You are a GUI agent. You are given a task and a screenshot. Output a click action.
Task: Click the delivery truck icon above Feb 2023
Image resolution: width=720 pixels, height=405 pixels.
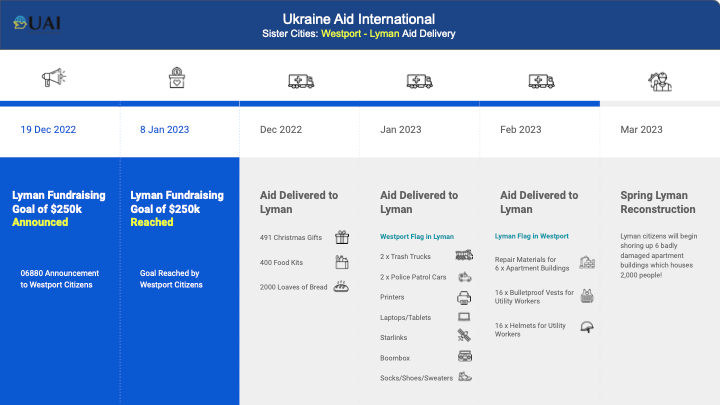pyautogui.click(x=541, y=81)
